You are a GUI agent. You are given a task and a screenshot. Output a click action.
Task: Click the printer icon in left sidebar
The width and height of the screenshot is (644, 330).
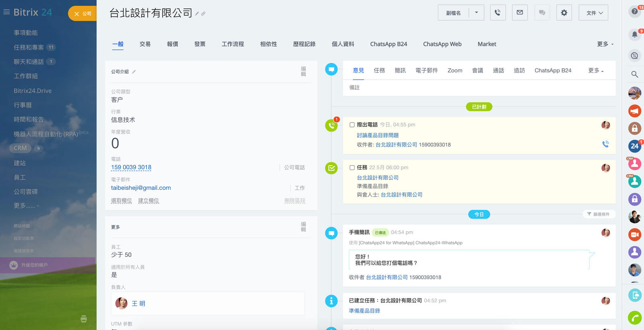84,319
